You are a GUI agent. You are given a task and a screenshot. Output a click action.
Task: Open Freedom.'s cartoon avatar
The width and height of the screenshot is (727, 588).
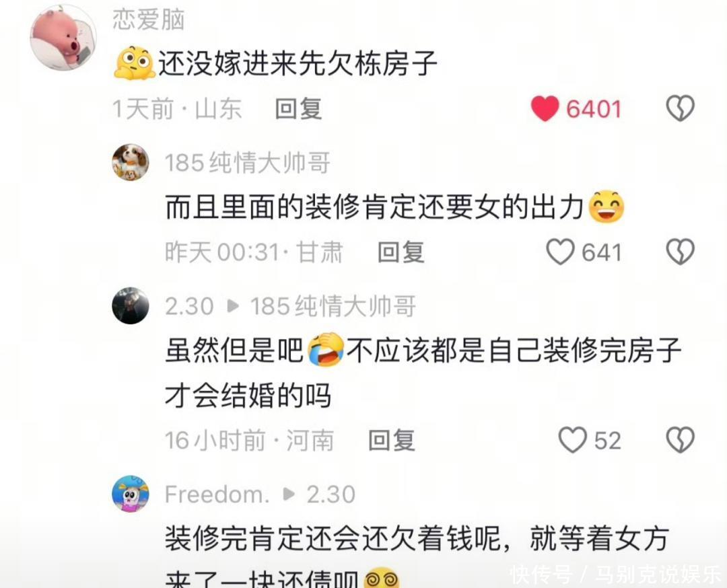pos(131,493)
